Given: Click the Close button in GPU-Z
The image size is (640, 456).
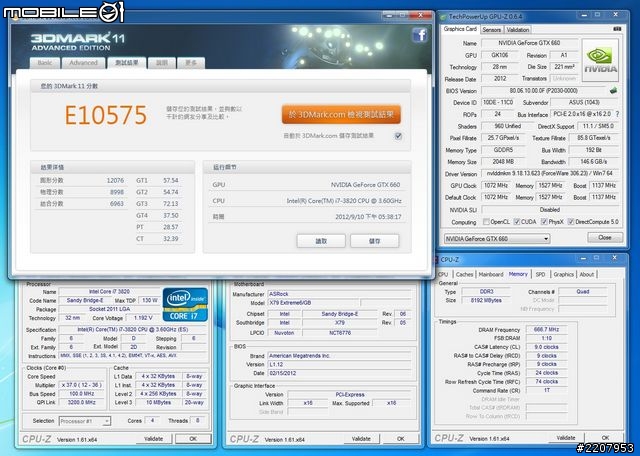Looking at the screenshot, I should point(605,237).
